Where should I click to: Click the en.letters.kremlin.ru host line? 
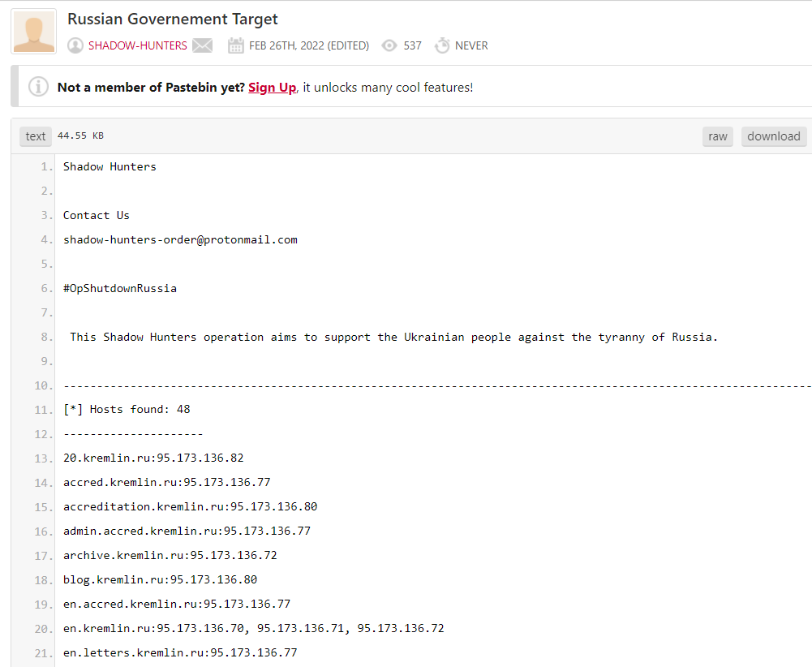click(x=180, y=653)
